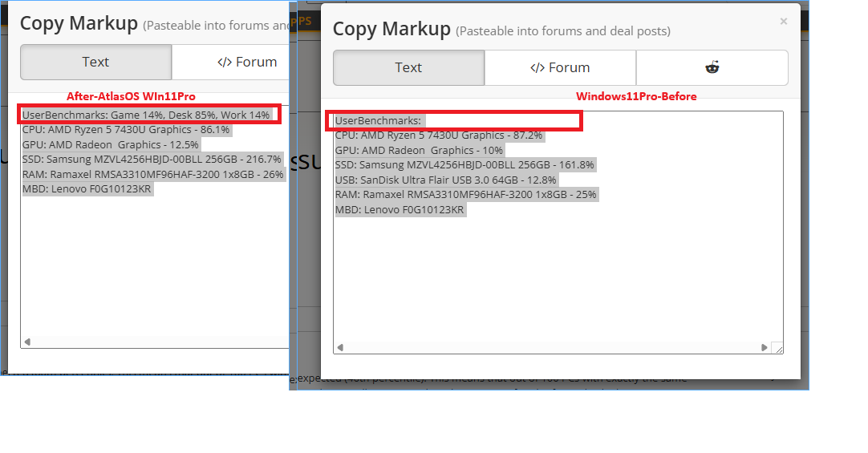Click 'RAM: Ramaxel ... 1x8GB - 26%' line

[x=152, y=174]
